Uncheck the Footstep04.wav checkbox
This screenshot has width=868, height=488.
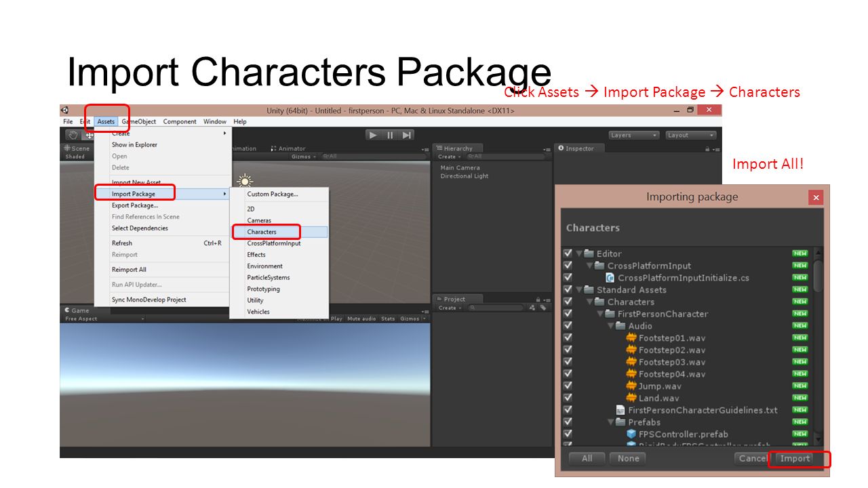(x=568, y=373)
